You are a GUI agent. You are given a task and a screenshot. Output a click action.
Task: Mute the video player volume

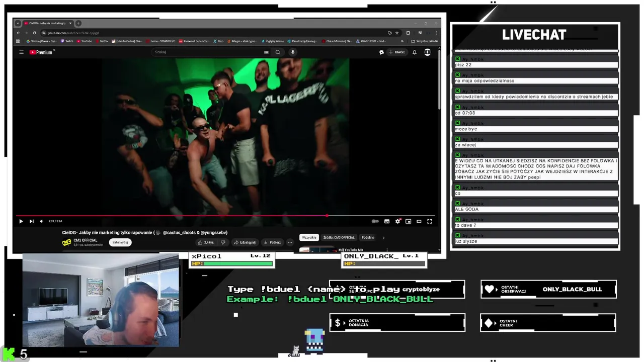pyautogui.click(x=42, y=221)
